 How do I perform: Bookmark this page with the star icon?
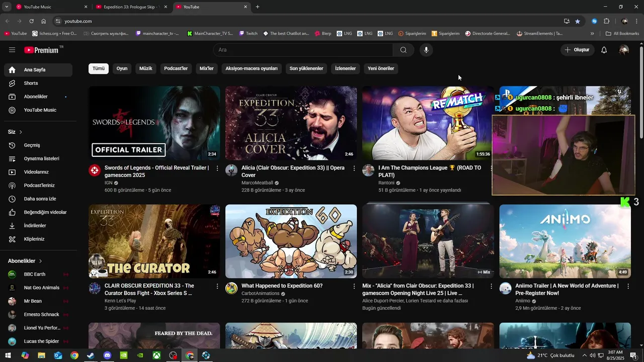(x=578, y=21)
